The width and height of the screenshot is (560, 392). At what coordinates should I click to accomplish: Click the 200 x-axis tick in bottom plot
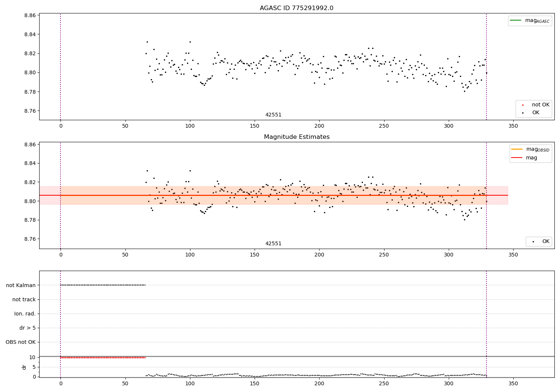point(319,383)
